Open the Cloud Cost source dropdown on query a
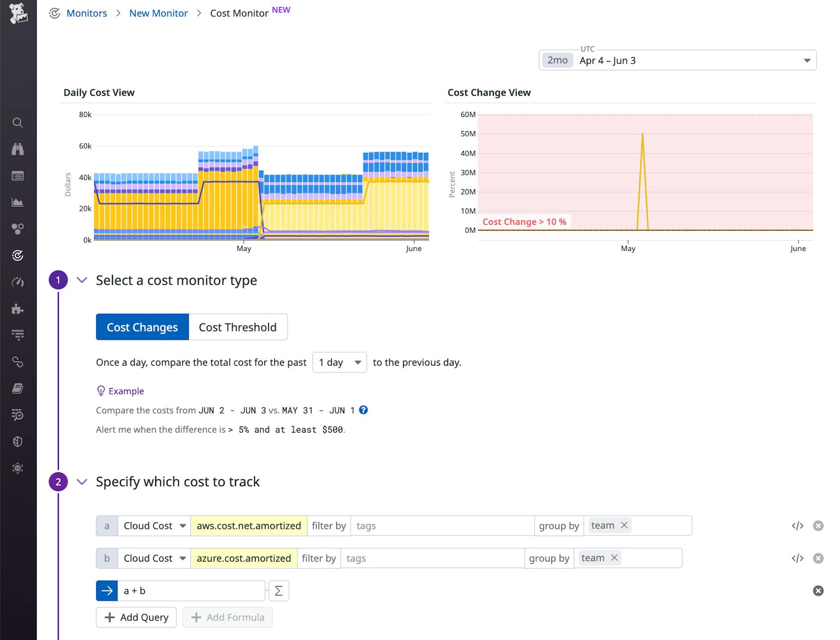This screenshot has width=840, height=640. coord(153,525)
